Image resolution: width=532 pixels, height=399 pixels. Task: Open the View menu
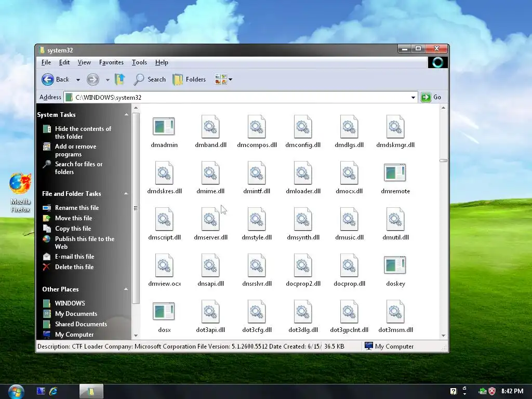click(84, 62)
